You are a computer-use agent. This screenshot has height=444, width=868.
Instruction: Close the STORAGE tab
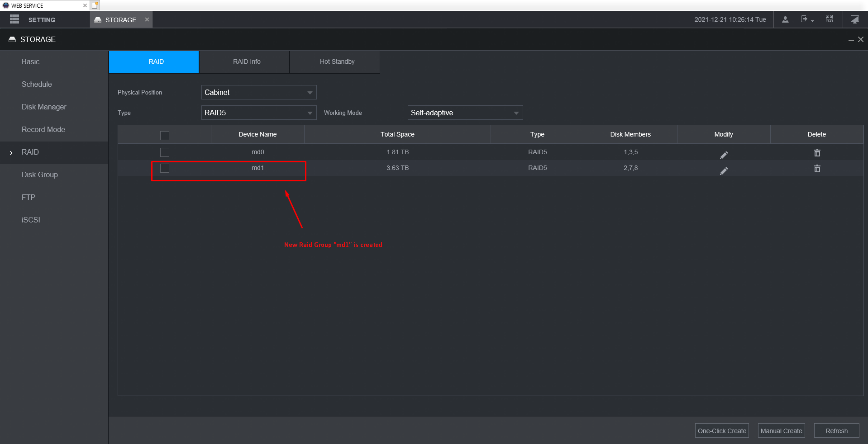[x=147, y=19]
